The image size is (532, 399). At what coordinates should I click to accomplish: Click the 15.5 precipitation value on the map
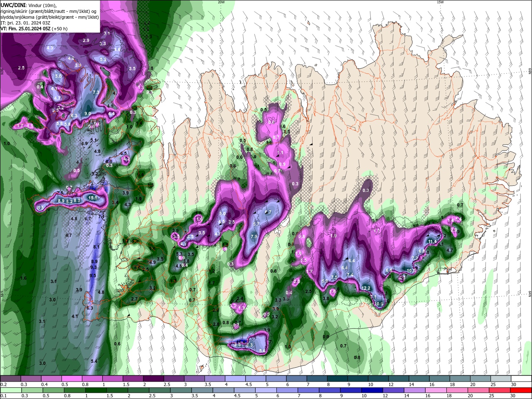(93, 198)
